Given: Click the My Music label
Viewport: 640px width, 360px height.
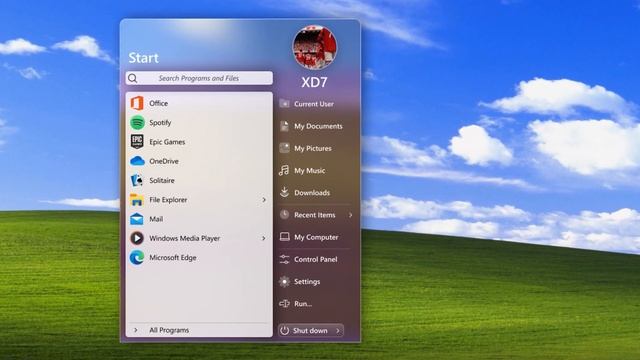Looking at the screenshot, I should (x=309, y=170).
